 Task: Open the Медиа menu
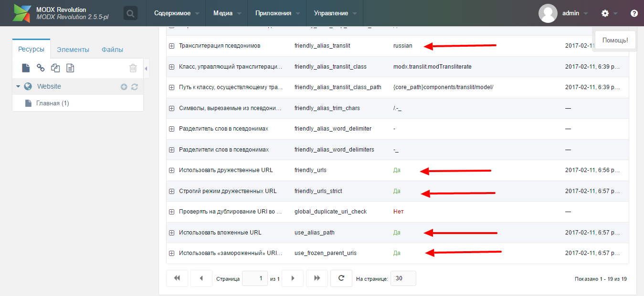point(227,13)
